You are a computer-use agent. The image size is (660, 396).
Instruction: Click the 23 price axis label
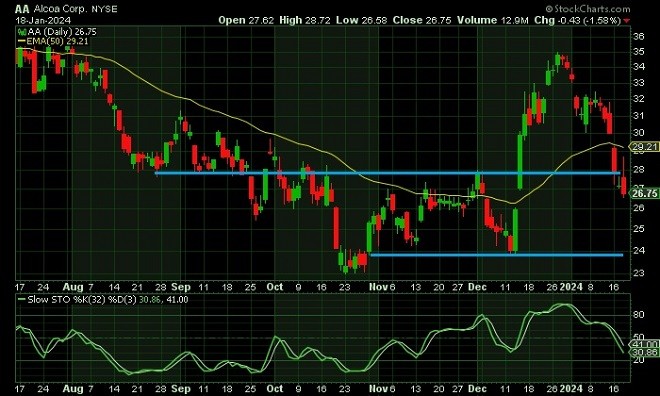click(x=639, y=273)
